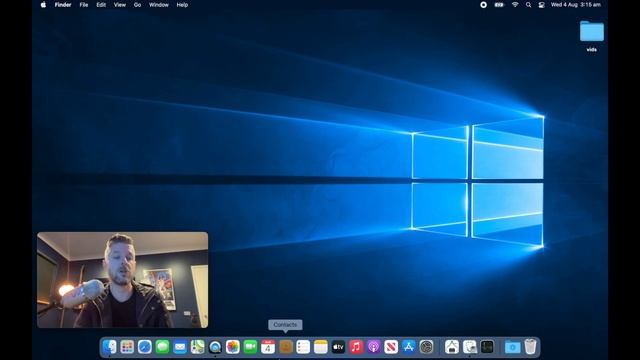Launch Safari from the Dock
This screenshot has height=360, width=640.
(x=144, y=347)
